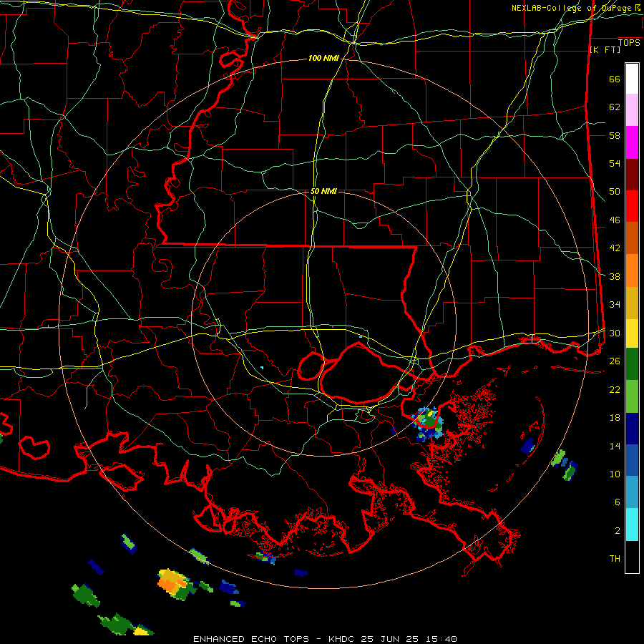Click the 15:40 timestamp in the footer
This screenshot has width=644, height=644.
tap(441, 639)
